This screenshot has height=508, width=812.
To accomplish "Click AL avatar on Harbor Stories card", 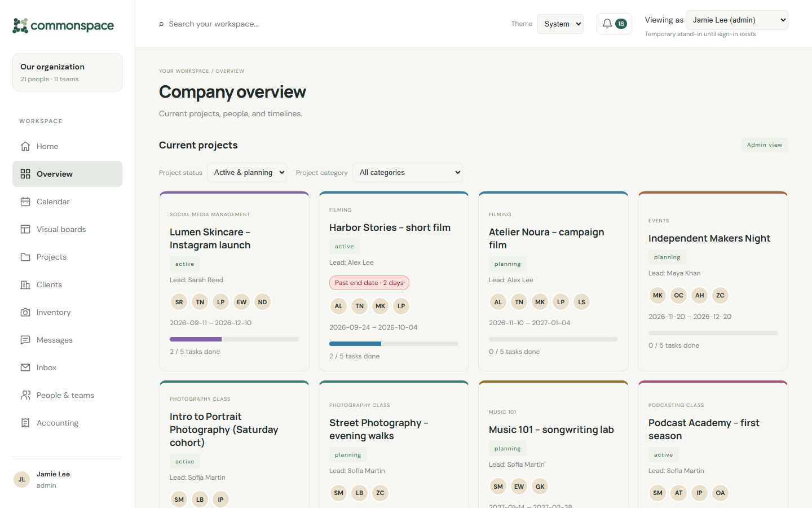I will point(338,306).
